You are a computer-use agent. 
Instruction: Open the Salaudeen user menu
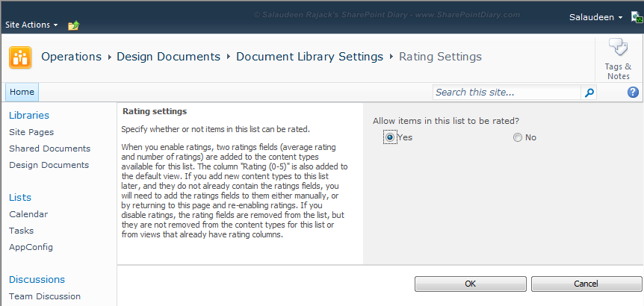tap(596, 17)
